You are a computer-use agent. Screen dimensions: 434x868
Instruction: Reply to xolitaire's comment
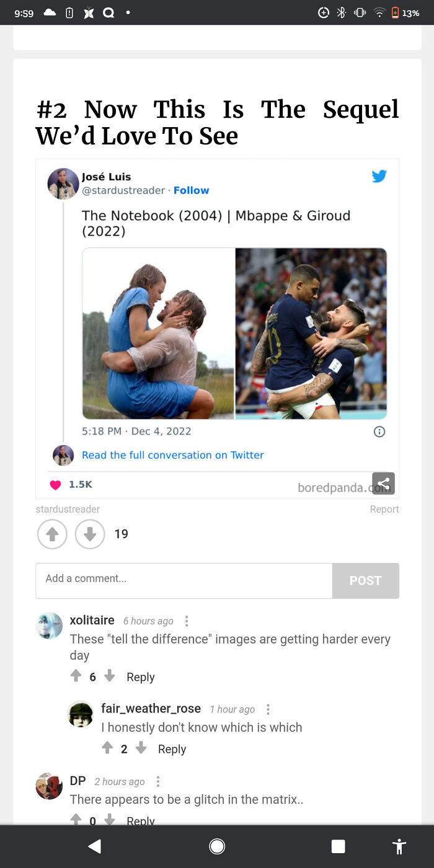(141, 677)
